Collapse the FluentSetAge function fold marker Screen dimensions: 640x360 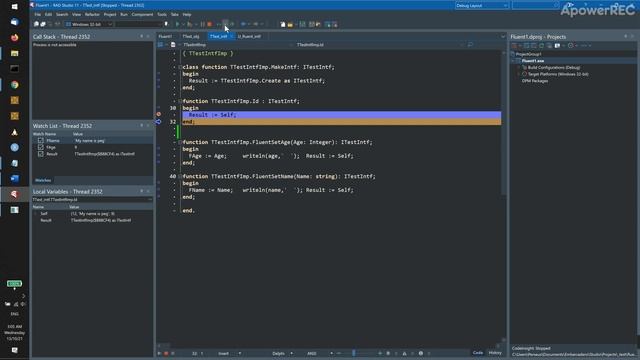point(180,142)
